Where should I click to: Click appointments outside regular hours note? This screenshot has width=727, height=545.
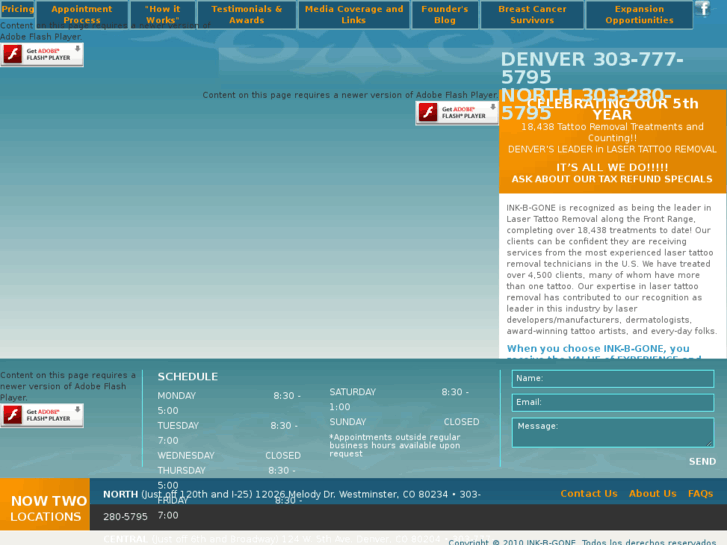(395, 445)
